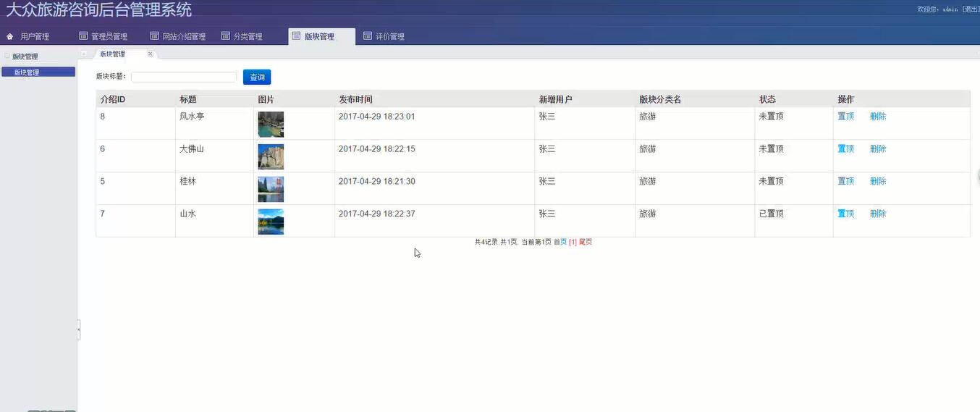Click 删除 link in the 山水 row
This screenshot has width=980, height=412.
pyautogui.click(x=878, y=214)
